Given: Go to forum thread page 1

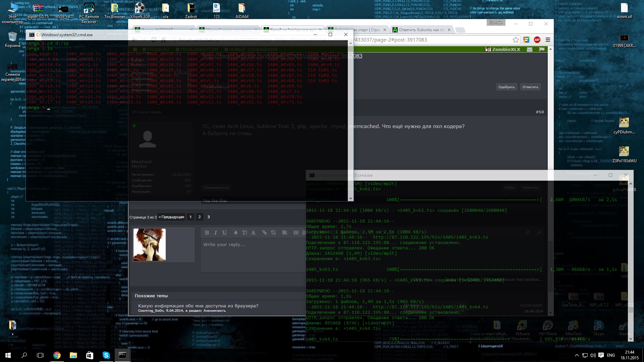Looking at the screenshot, I should (x=191, y=217).
